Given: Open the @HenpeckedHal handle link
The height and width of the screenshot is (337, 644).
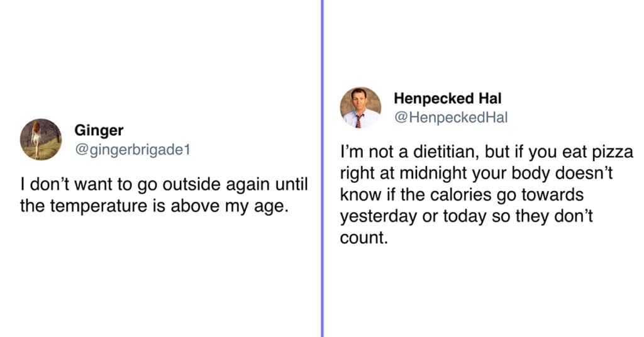Looking at the screenshot, I should tap(451, 118).
